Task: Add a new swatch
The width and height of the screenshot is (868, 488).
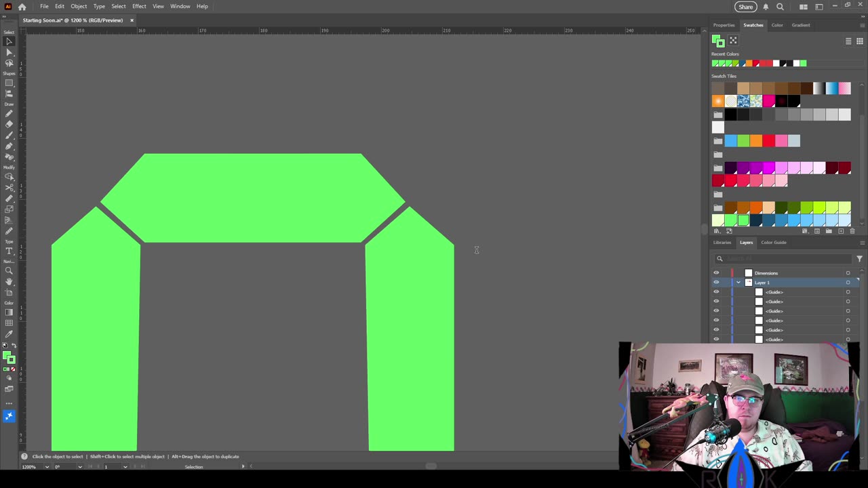Action: pos(841,231)
